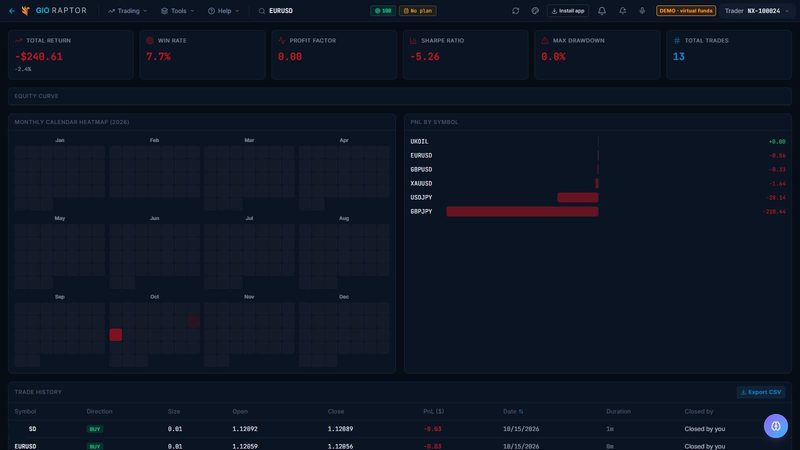Click the EURUSD label in PnL by Symbol

(x=421, y=156)
